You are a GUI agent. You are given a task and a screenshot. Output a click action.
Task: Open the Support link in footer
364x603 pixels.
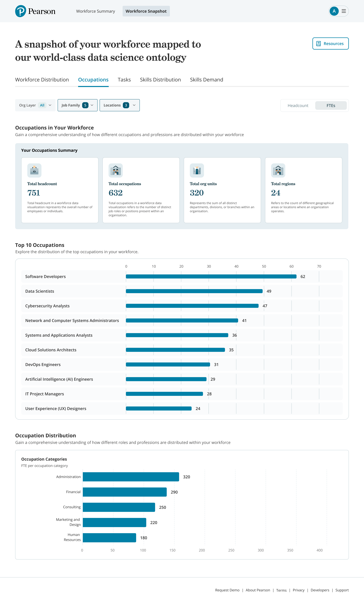point(342,590)
